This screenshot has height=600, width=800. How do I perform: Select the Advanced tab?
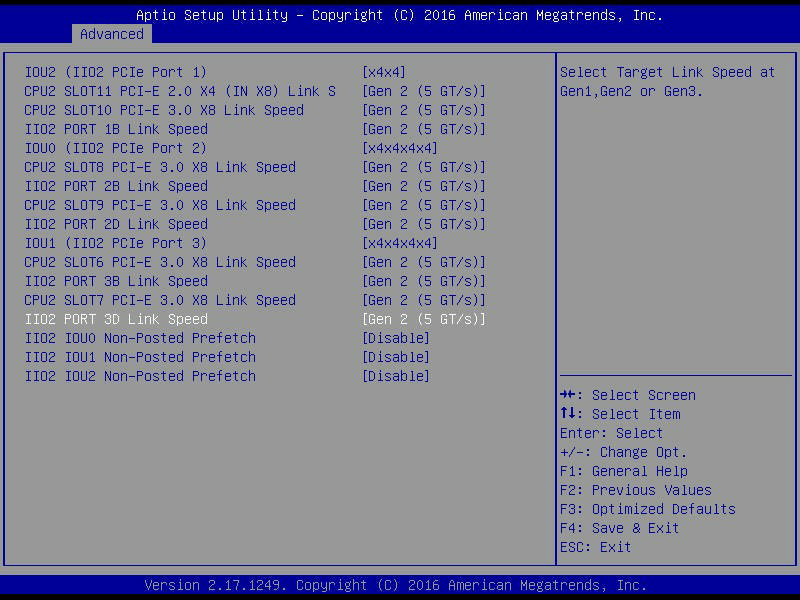(x=112, y=34)
